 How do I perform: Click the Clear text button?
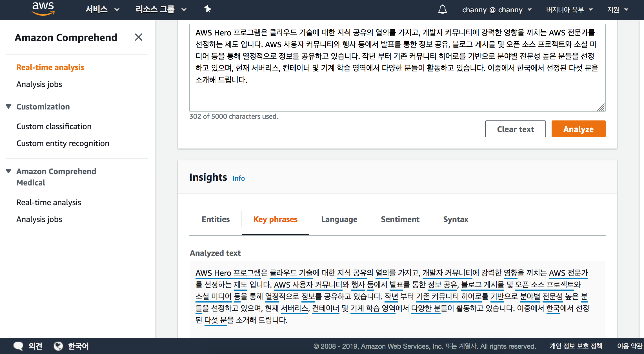tap(515, 129)
